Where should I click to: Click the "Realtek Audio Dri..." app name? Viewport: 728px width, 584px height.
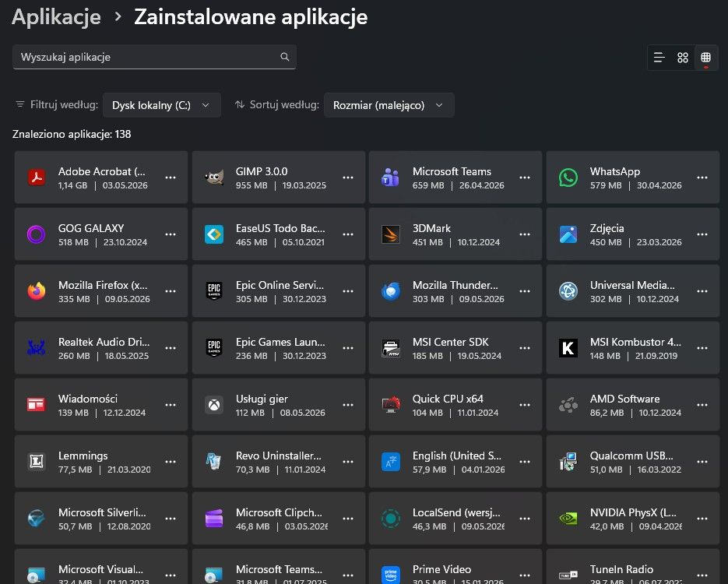[x=104, y=342]
